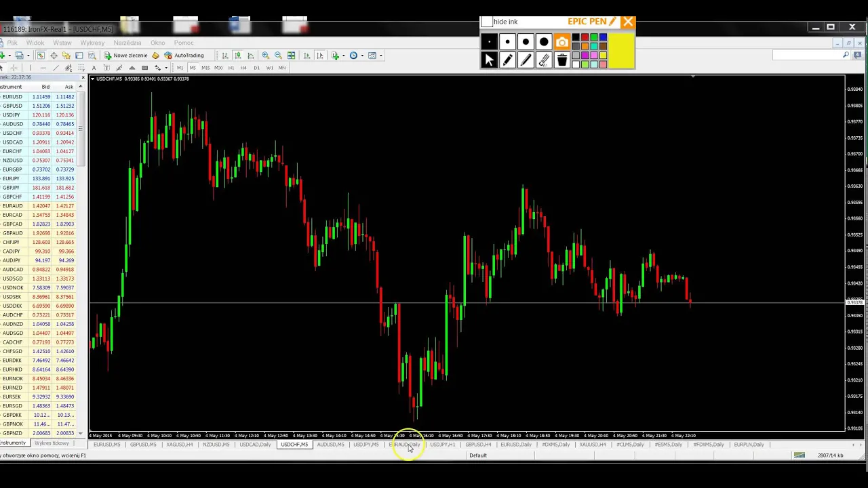Open the Pomoc menu

183,43
